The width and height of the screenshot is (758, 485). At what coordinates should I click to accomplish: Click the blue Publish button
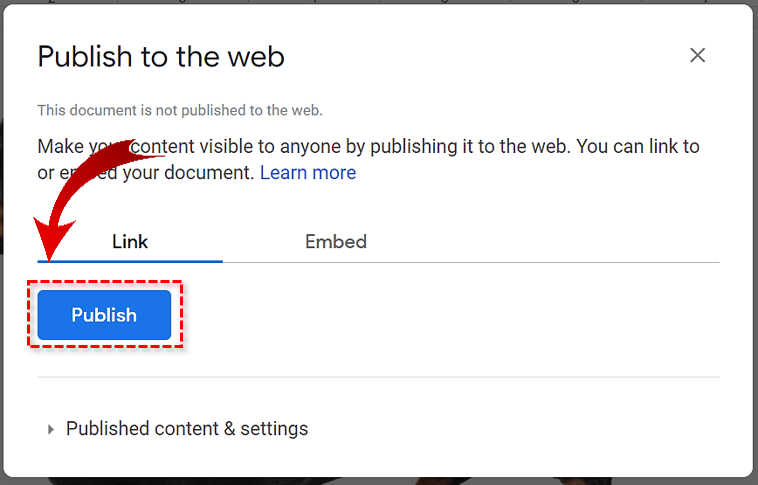click(x=104, y=315)
